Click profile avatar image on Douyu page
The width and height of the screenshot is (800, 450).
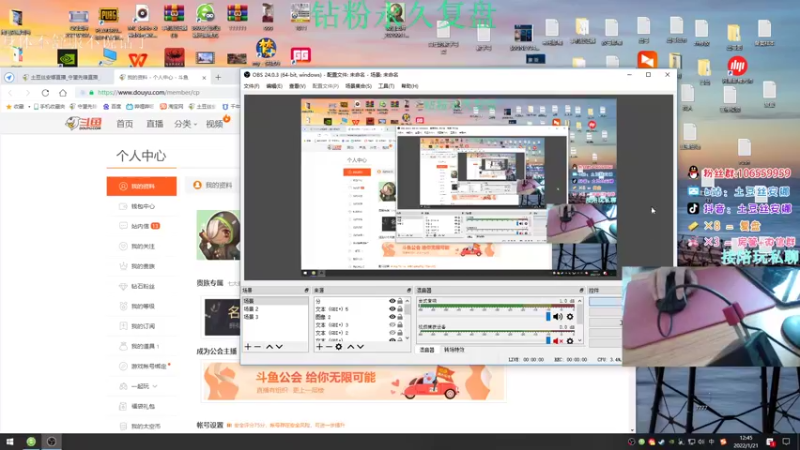click(x=218, y=235)
